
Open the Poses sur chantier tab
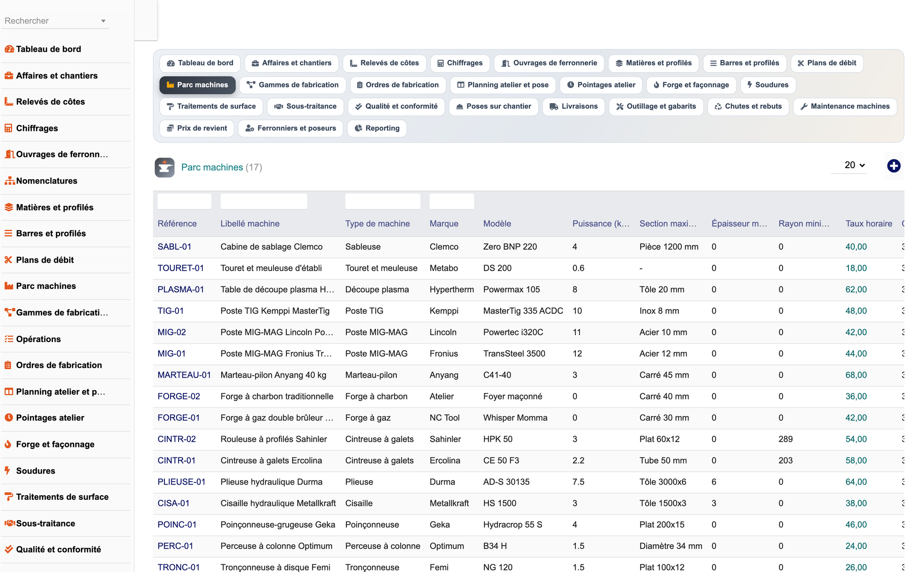point(493,106)
